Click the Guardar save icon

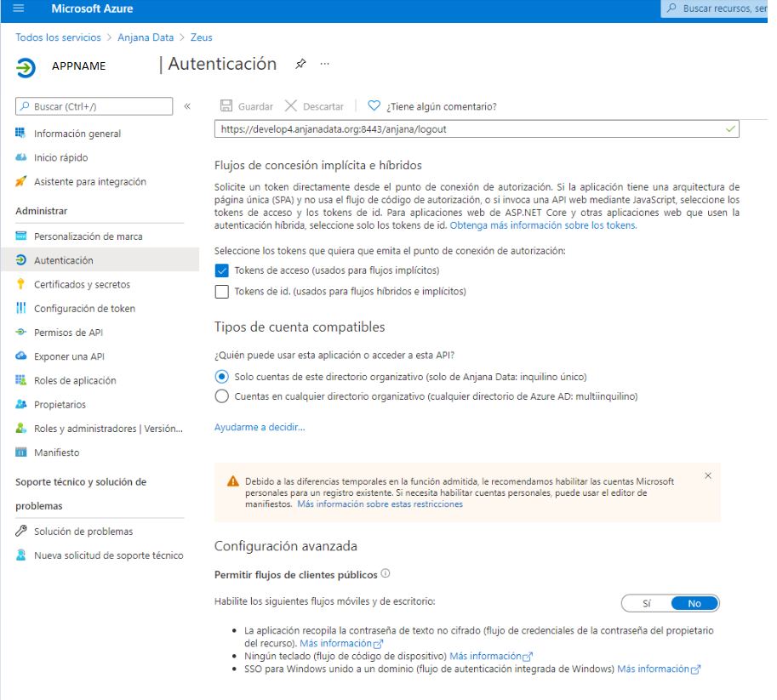coord(226,106)
